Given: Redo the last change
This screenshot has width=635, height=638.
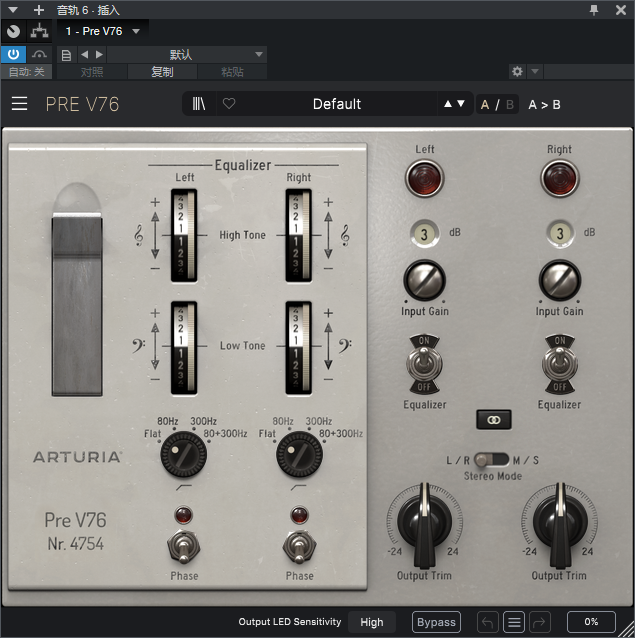Looking at the screenshot, I should tap(539, 622).
